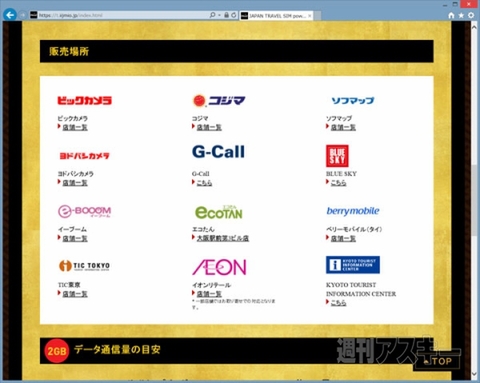Open 店舗一覧 link under ベリーモバイル
Viewport: 480px width, 383px height.
(x=343, y=238)
